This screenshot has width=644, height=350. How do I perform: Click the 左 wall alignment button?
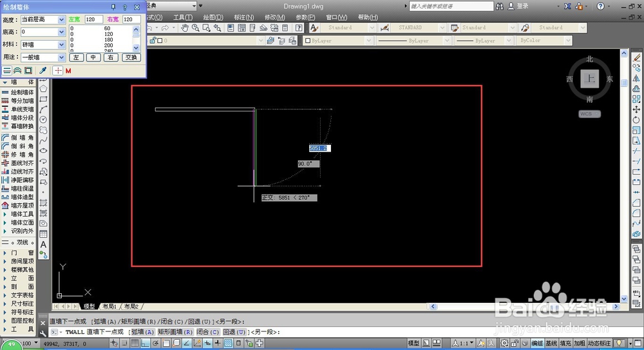coord(76,57)
